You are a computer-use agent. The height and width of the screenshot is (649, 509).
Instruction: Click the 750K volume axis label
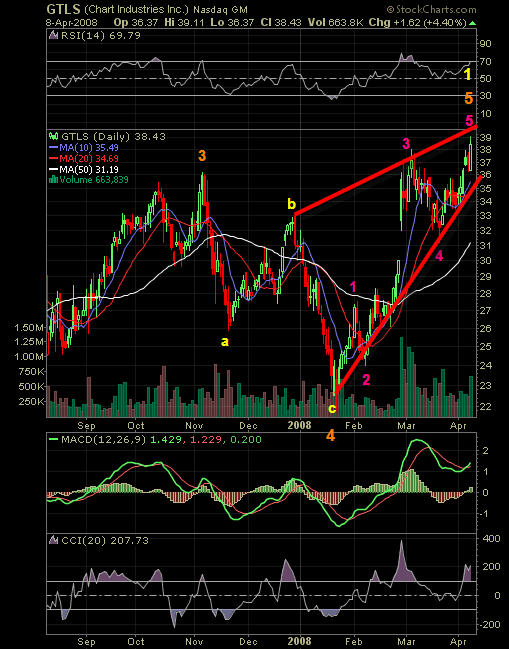(31, 372)
